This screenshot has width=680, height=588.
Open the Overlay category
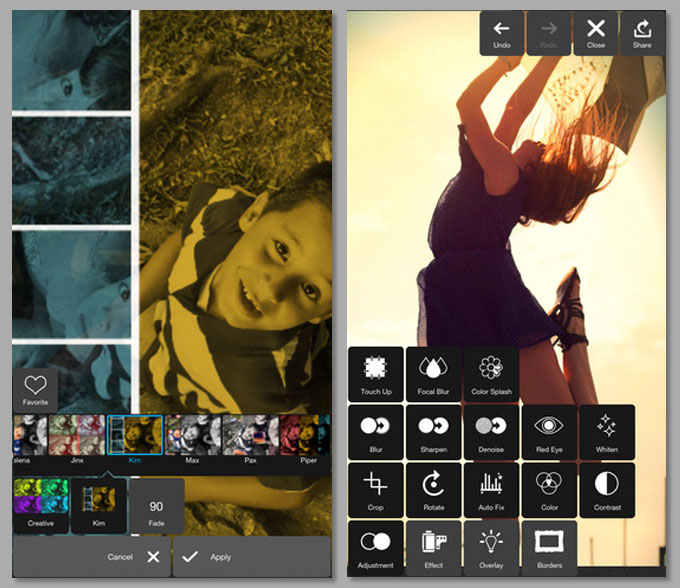(x=491, y=548)
